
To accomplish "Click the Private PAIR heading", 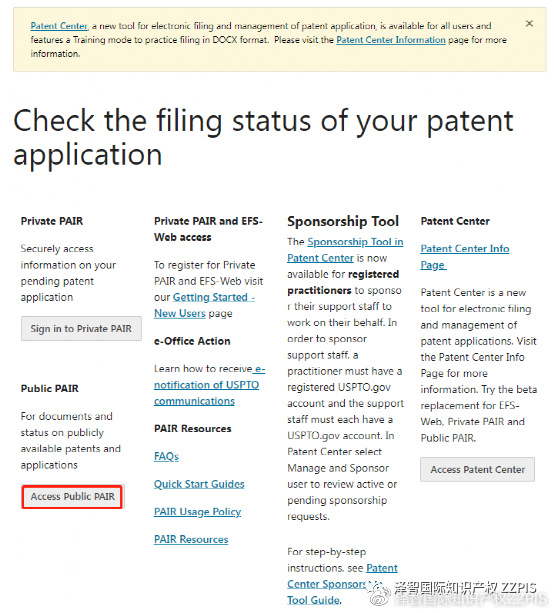I will point(52,221).
